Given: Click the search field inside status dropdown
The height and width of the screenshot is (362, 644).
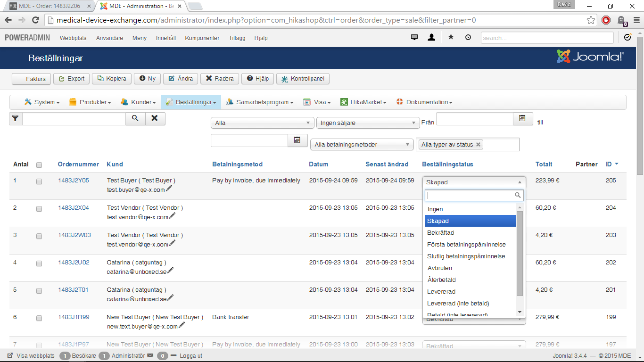Looking at the screenshot, I should point(474,195).
